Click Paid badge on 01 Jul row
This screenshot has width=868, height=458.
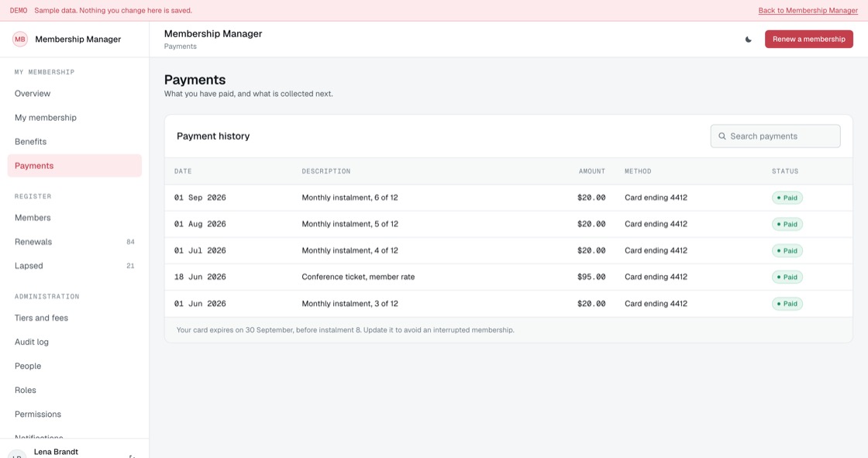(787, 251)
